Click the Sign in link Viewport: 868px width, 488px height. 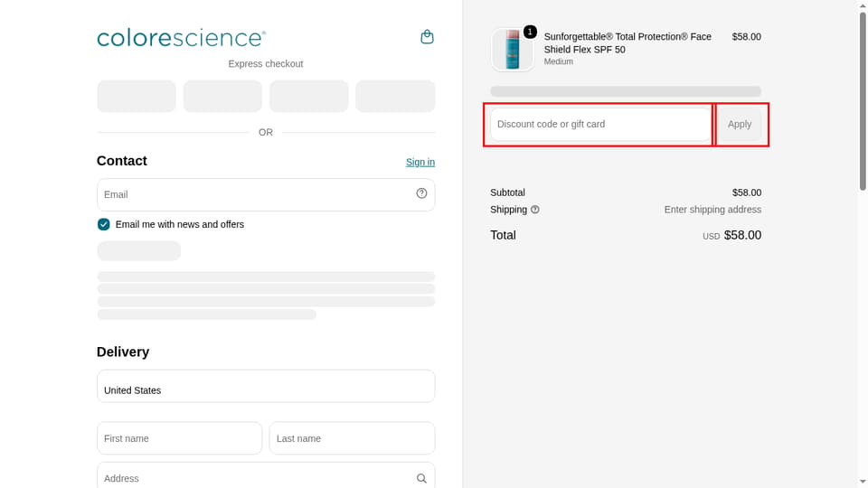(x=420, y=162)
